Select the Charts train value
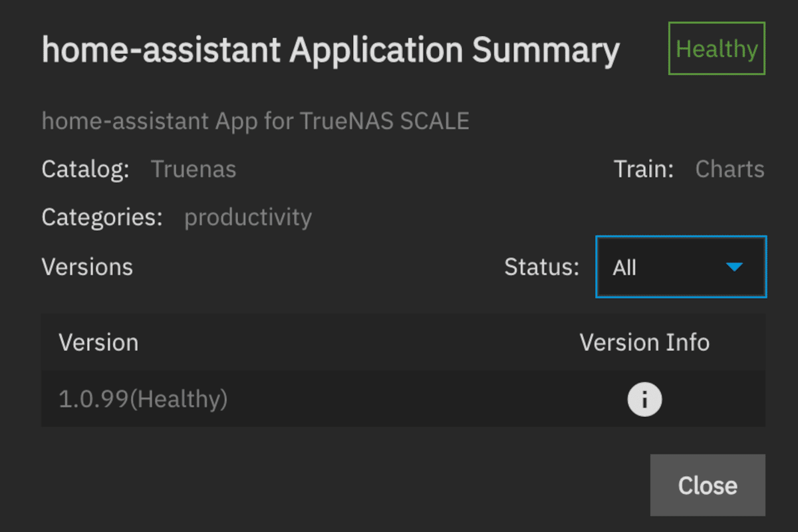Image resolution: width=798 pixels, height=532 pixels. click(730, 169)
